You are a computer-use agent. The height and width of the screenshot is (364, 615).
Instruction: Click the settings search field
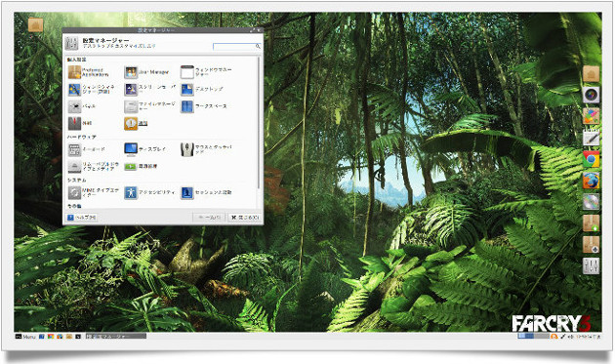coord(237,47)
